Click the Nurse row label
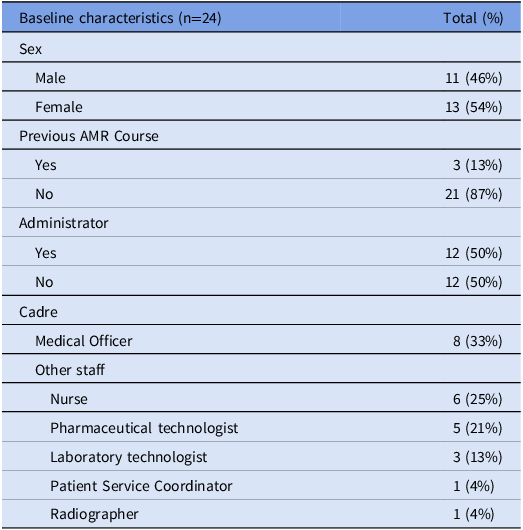523x530 pixels. [69, 399]
